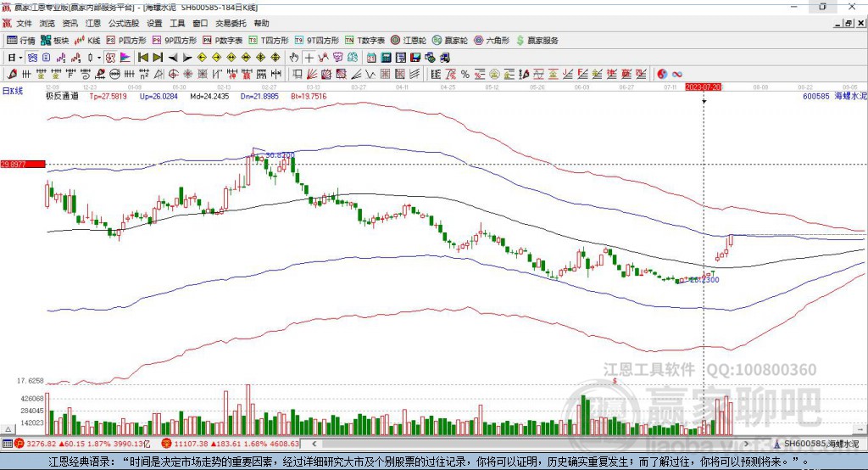Open the calculator toolbar icon
868x470 pixels.
[387, 57]
